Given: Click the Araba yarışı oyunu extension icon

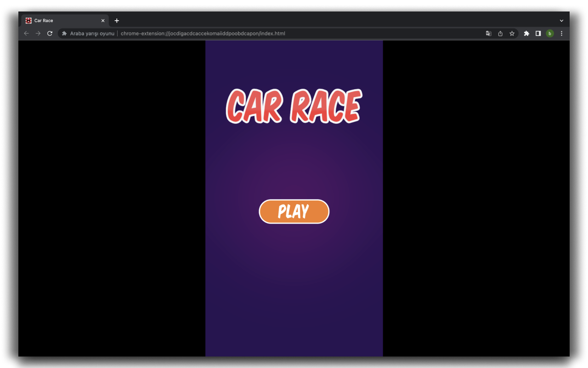Looking at the screenshot, I should point(64,33).
